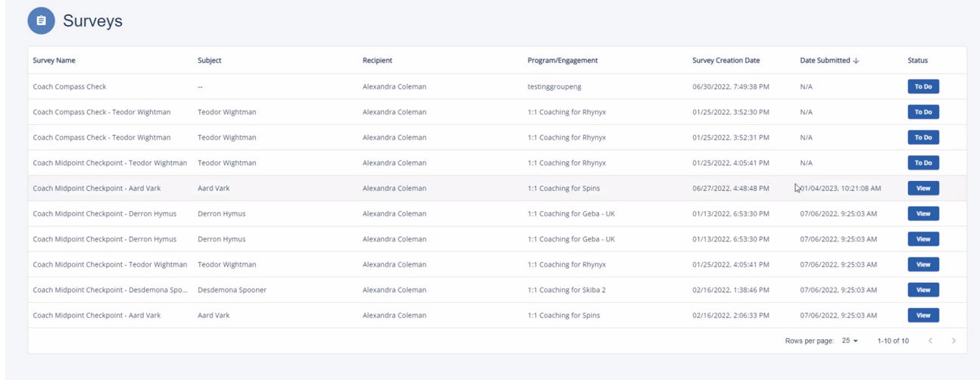The image size is (980, 380).
Task: Sort by Survey Name column header
Action: click(x=54, y=61)
